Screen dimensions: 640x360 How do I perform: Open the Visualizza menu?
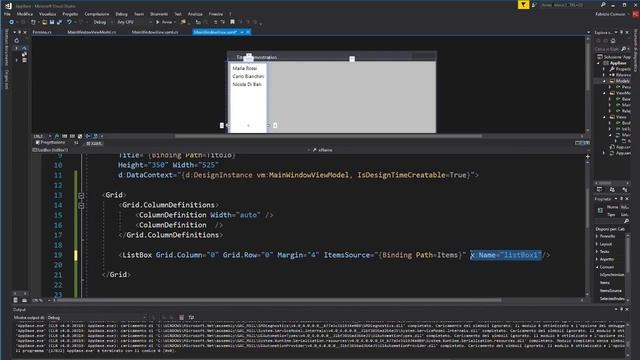[x=47, y=14]
